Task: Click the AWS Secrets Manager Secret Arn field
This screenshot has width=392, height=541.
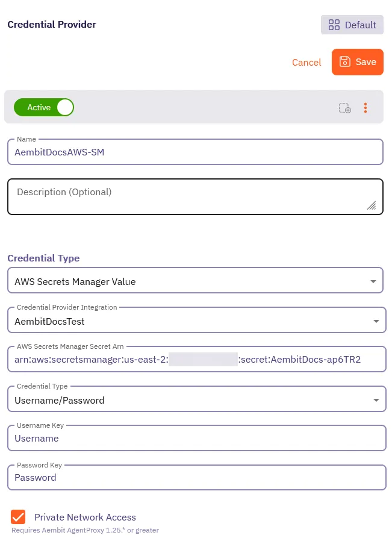Action: coord(195,359)
